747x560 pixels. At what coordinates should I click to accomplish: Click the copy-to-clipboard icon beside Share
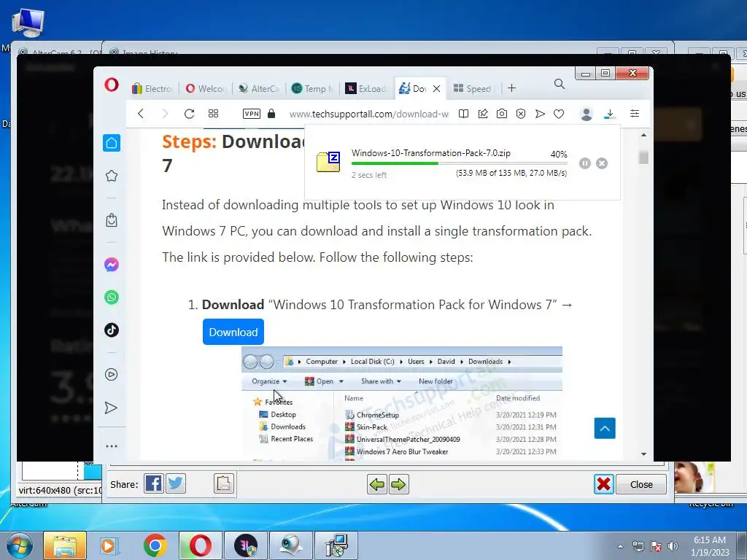click(224, 484)
